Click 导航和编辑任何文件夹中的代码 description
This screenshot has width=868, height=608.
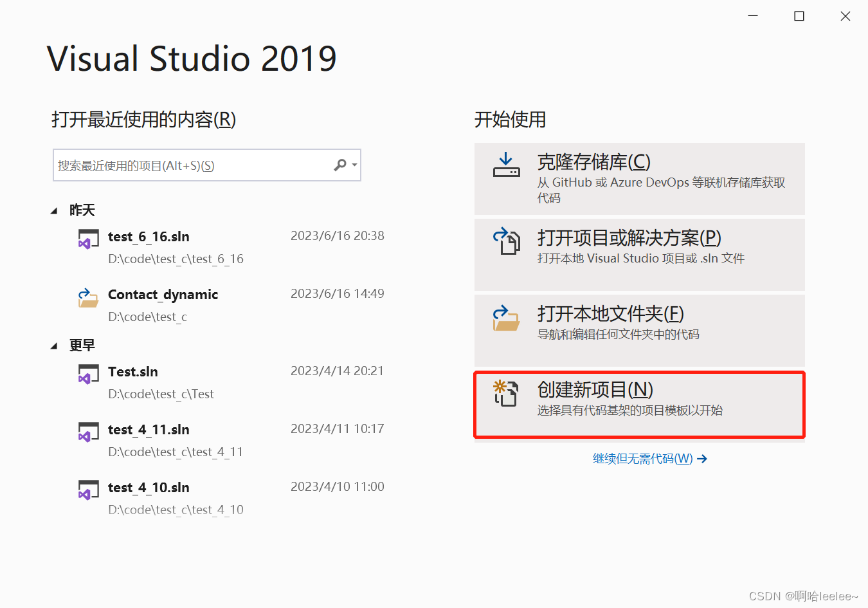[619, 335]
